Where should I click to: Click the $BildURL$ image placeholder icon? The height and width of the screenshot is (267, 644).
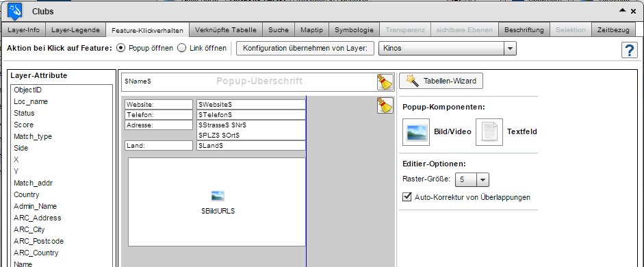click(218, 196)
